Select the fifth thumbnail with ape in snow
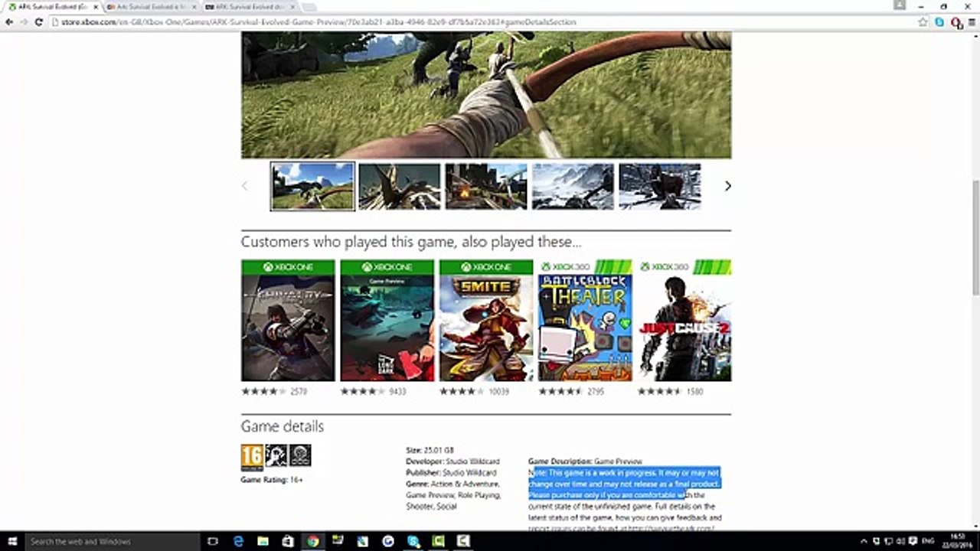The image size is (980, 551). click(659, 186)
